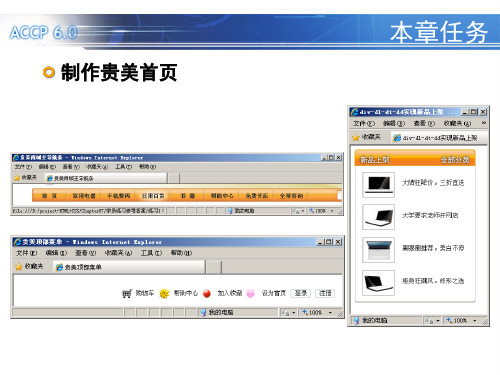Viewport: 500px width, 375px height.
Task: Click the IE page icon on the top-left window's tab
Action: point(50,178)
